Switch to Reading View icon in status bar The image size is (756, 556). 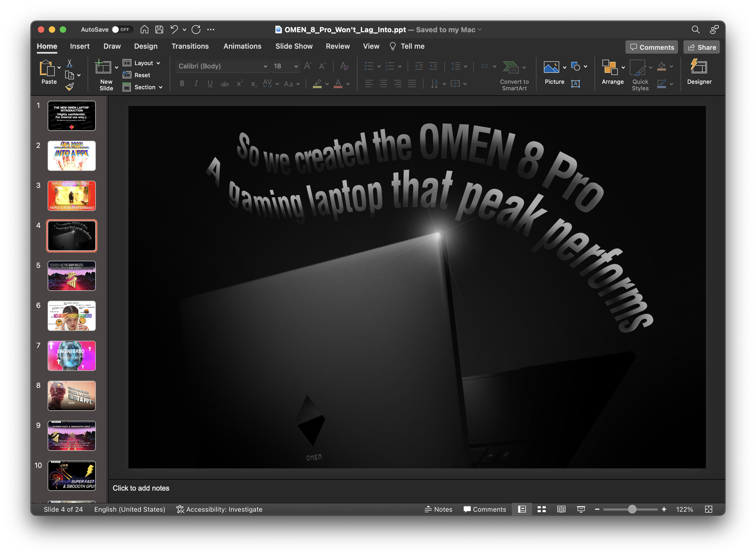tap(561, 509)
